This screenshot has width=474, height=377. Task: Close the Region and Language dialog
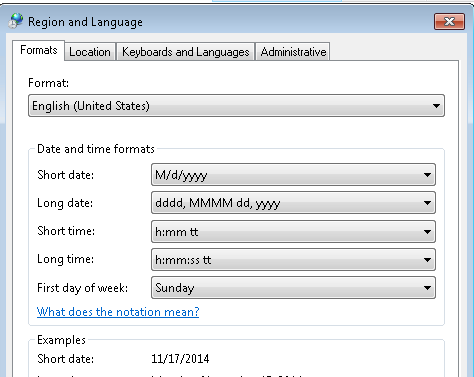449,22
